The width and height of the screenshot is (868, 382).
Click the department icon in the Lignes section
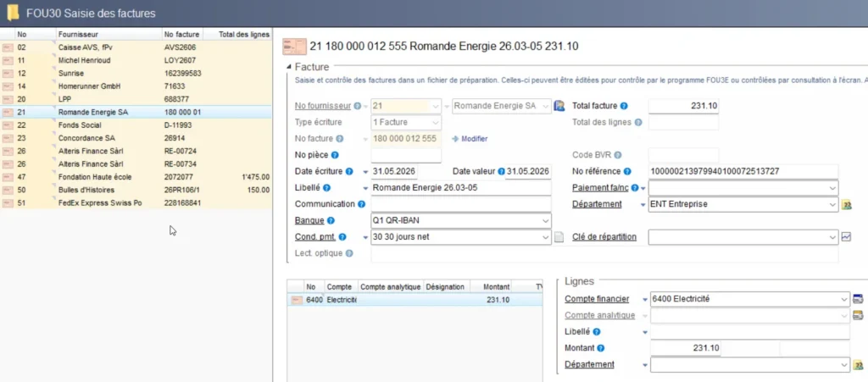click(x=858, y=365)
